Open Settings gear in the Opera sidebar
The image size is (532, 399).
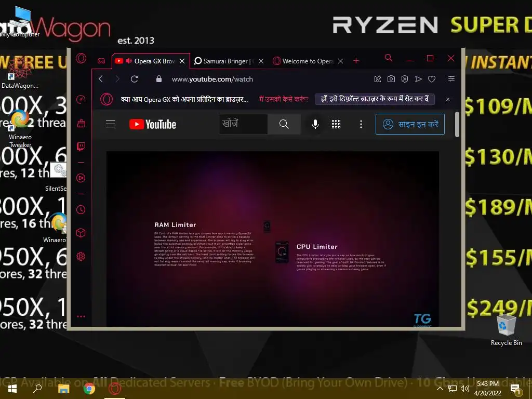tap(81, 257)
